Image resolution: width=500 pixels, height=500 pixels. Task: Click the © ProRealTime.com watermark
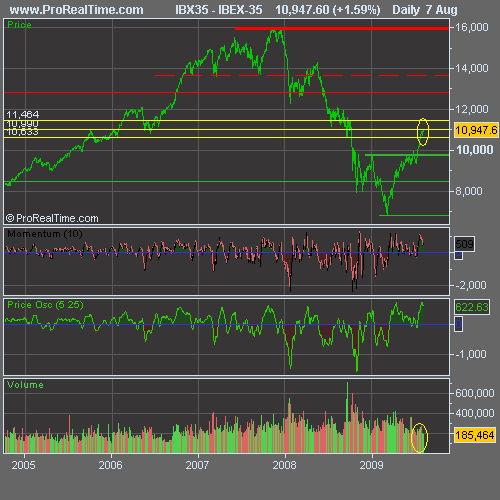tap(52, 218)
